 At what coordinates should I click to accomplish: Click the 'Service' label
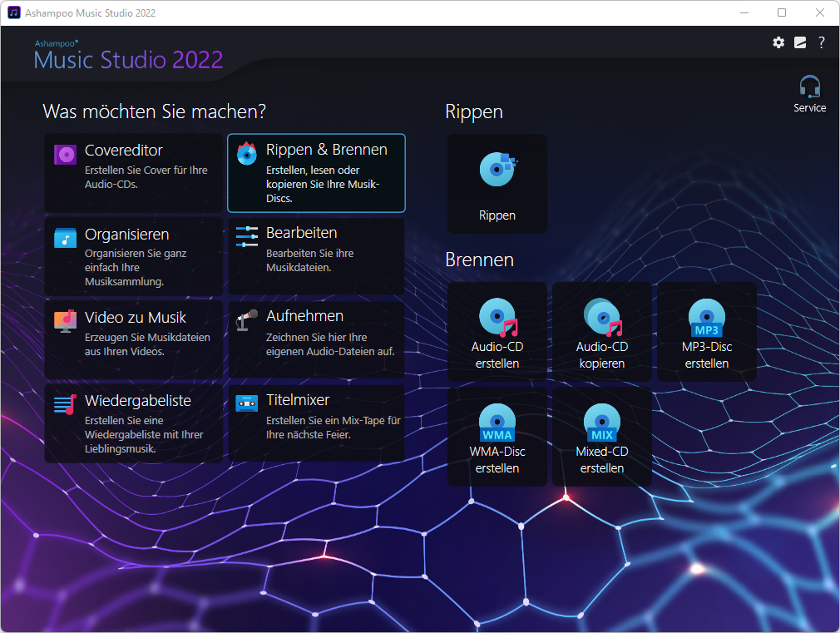(x=809, y=108)
